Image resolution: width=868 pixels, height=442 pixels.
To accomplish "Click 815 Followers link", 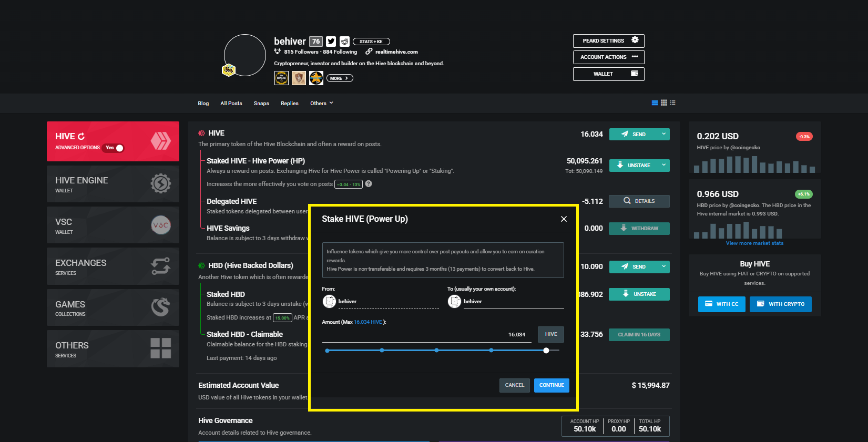I will click(x=301, y=52).
